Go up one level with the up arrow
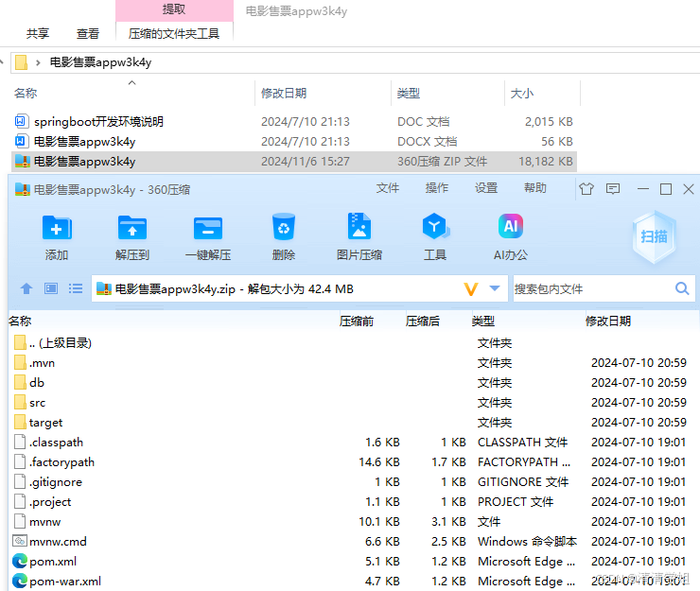Image resolution: width=700 pixels, height=591 pixels. click(x=26, y=288)
